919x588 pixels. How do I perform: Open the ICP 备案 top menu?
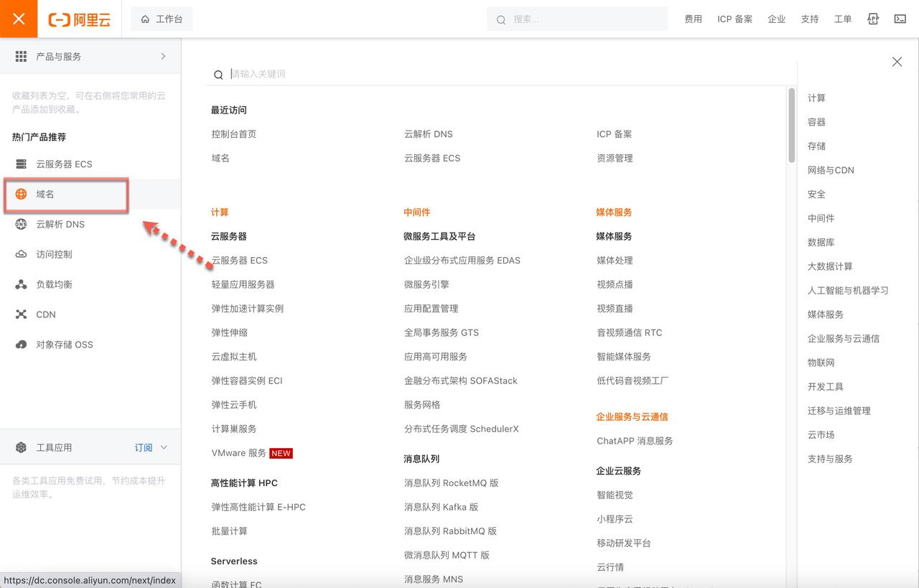pyautogui.click(x=734, y=19)
